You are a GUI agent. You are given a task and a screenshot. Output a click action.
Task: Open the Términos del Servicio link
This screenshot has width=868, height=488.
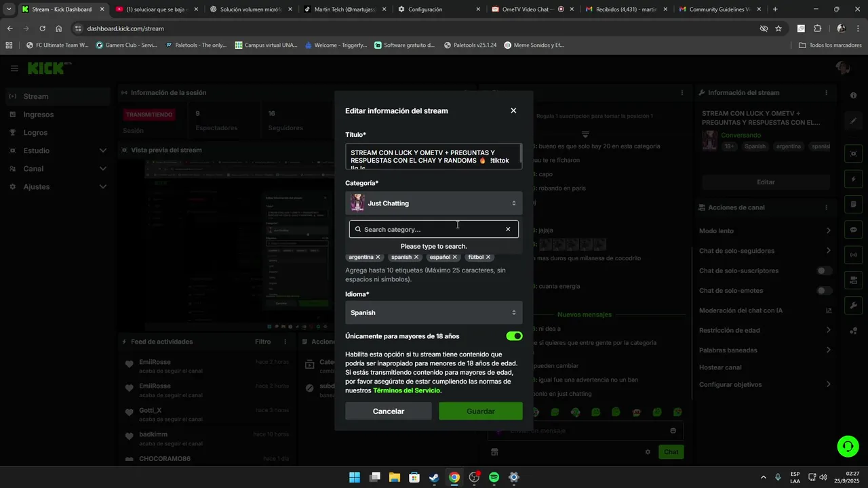(x=406, y=390)
